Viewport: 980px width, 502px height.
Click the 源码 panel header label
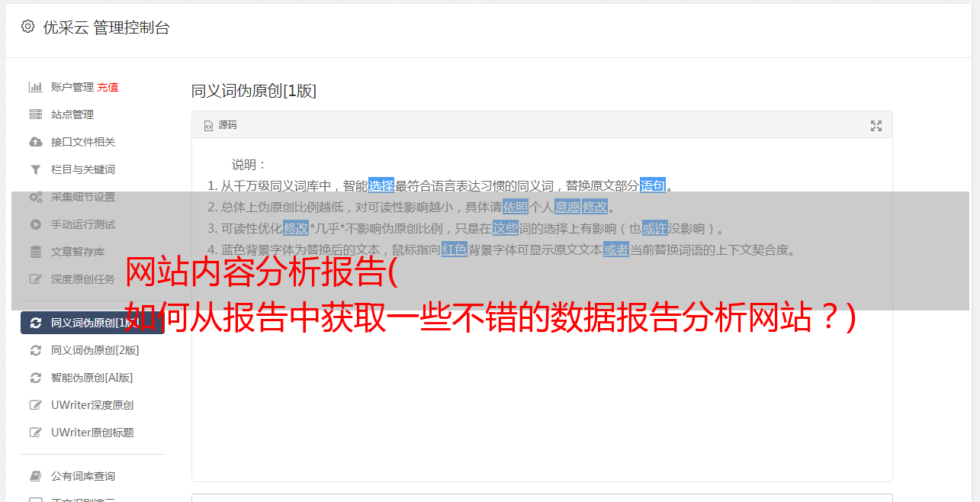[227, 125]
